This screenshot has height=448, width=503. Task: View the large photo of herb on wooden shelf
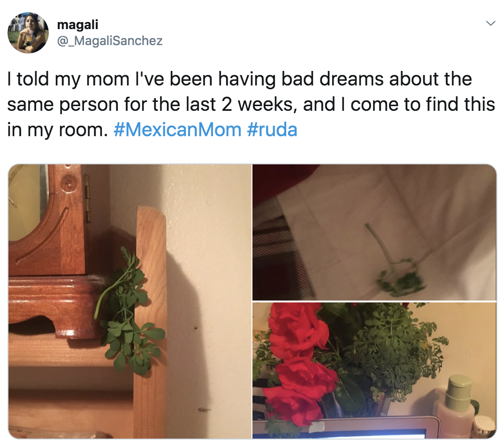pyautogui.click(x=130, y=301)
